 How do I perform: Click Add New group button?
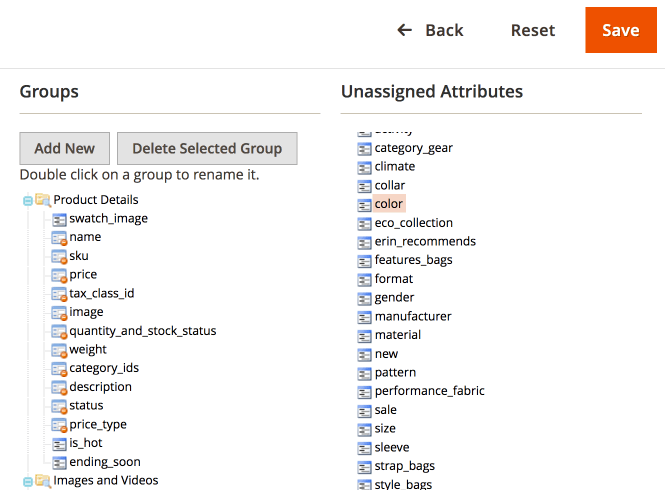(64, 148)
